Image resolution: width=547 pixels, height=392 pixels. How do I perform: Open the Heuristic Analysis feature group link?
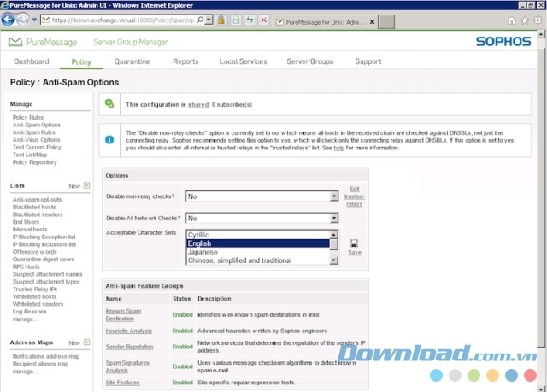129,331
